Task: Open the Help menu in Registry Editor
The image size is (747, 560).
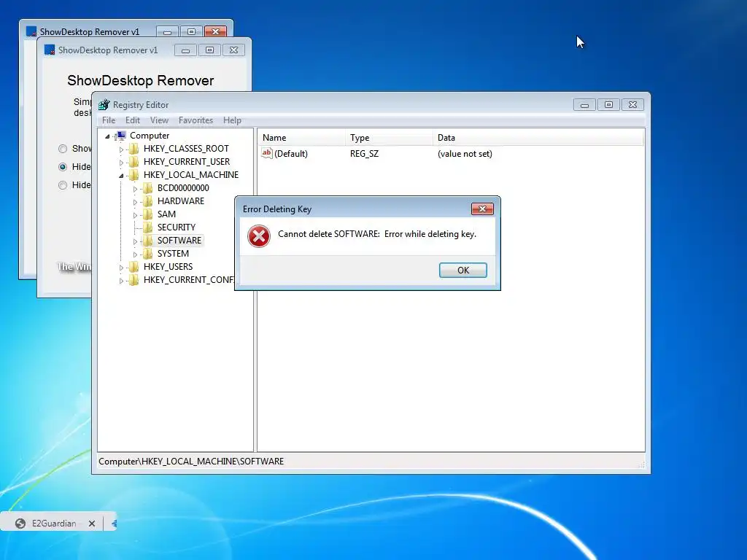Action: pos(232,120)
